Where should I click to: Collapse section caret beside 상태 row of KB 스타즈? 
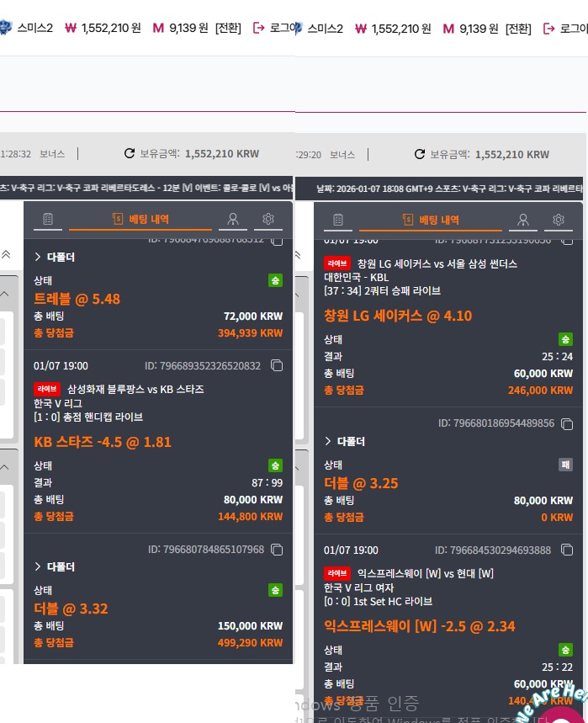click(4, 467)
